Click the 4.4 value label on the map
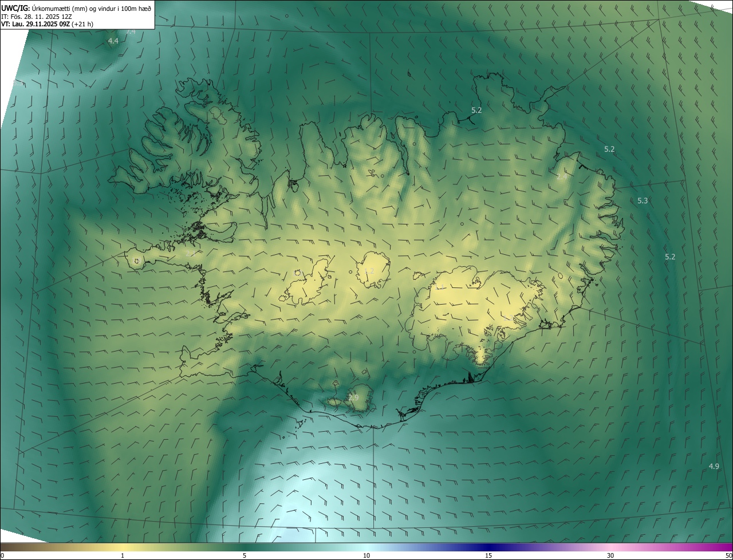The width and height of the screenshot is (733, 560). click(113, 41)
